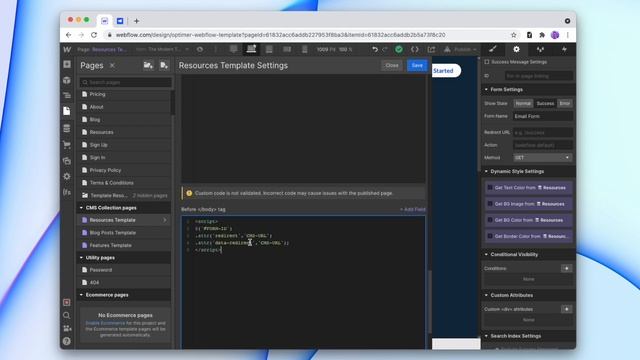The height and width of the screenshot is (360, 640).
Task: Open the export code icon
Action: click(415, 49)
